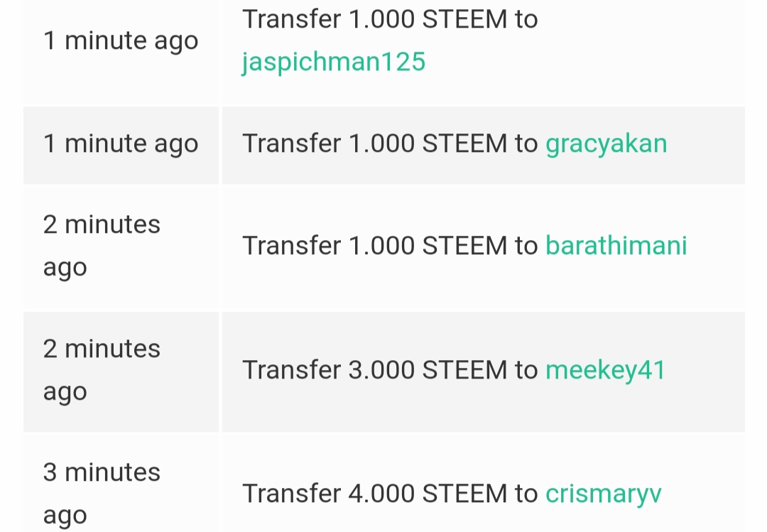The width and height of the screenshot is (767, 532).
Task: Click the word 'Transfer' in the jaspichman125 row
Action: pyautogui.click(x=291, y=20)
